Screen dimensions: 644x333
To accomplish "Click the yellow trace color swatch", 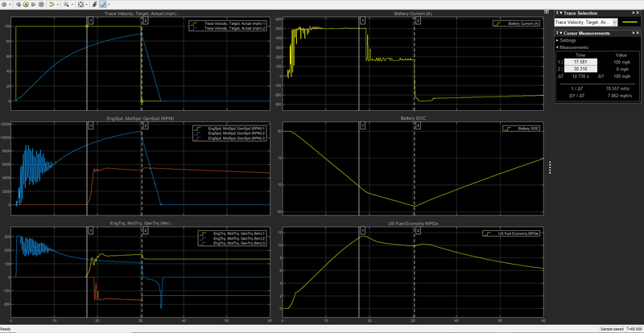I will click(x=630, y=23).
